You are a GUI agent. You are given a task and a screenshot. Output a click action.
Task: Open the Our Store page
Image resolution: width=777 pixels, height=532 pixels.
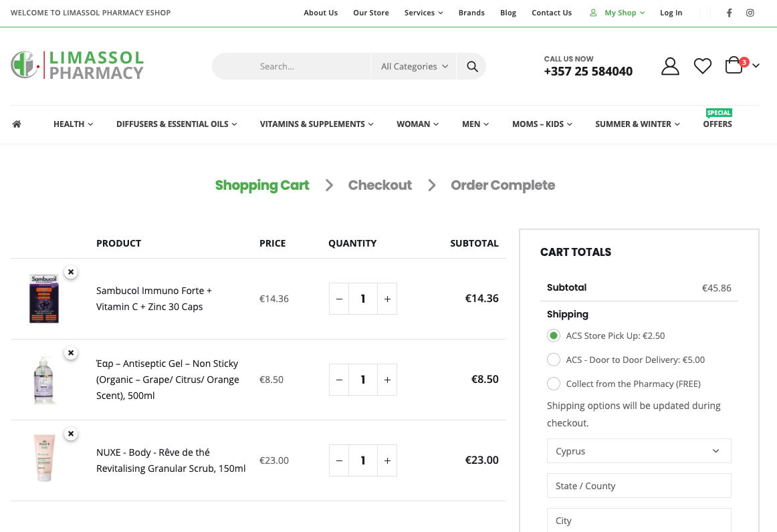tap(370, 13)
